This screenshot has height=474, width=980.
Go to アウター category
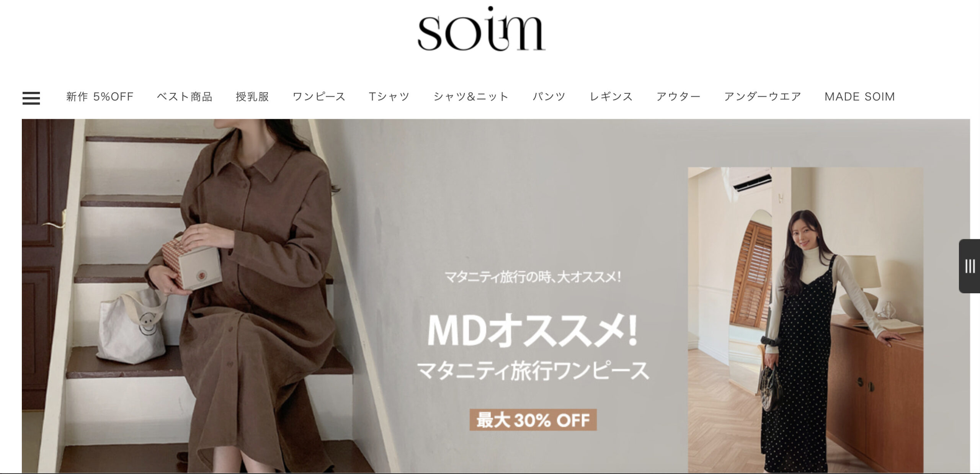(x=678, y=96)
